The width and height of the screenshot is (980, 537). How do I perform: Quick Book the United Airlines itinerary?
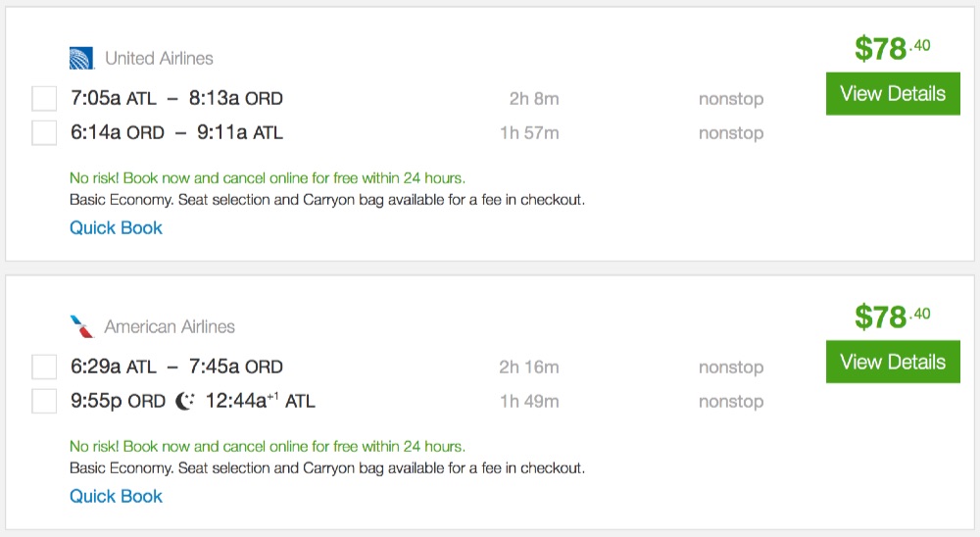click(x=116, y=228)
